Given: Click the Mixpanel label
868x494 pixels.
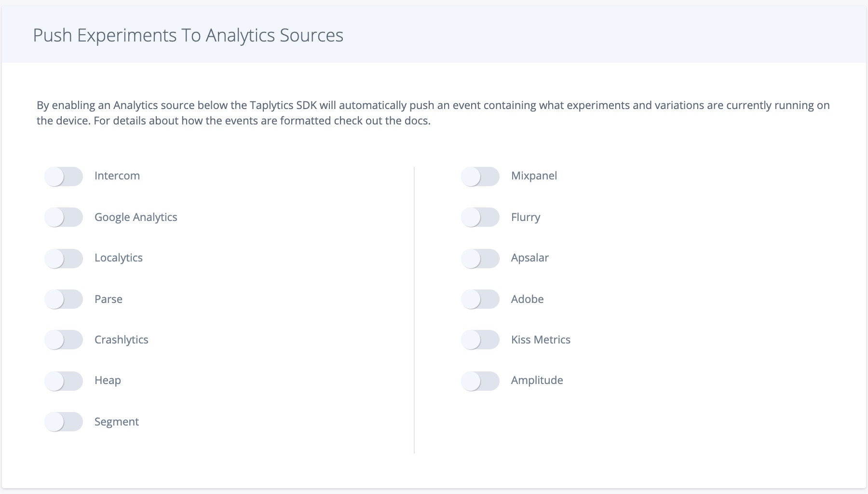Looking at the screenshot, I should (x=534, y=176).
